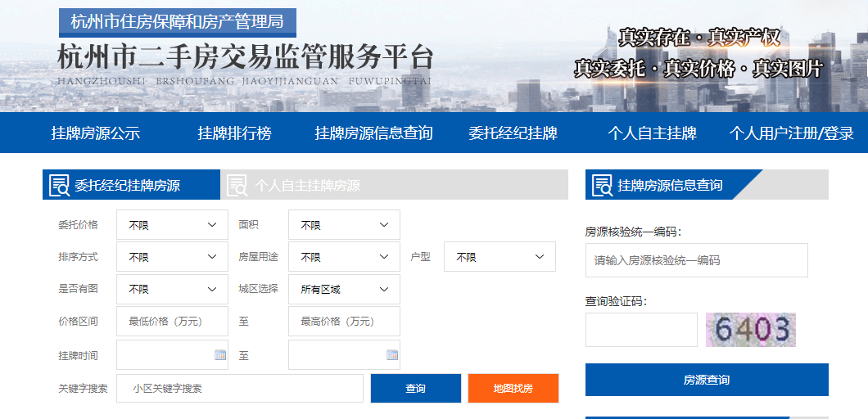Select 城区选择 dropdown showing 所有区域
The width and height of the screenshot is (868, 419).
(344, 289)
